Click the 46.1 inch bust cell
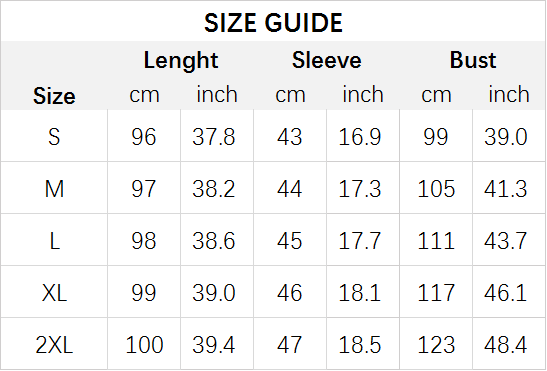This screenshot has width=547, height=371. click(x=505, y=292)
